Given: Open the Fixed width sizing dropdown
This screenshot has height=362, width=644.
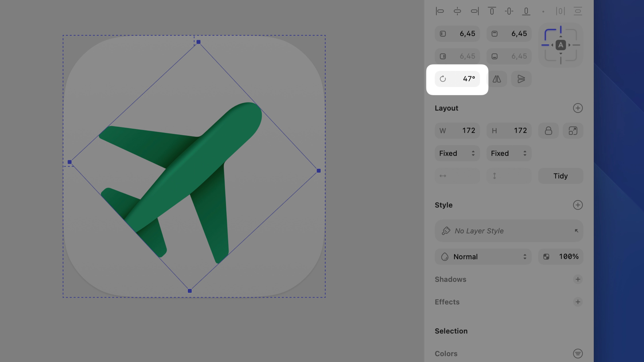Looking at the screenshot, I should point(457,153).
